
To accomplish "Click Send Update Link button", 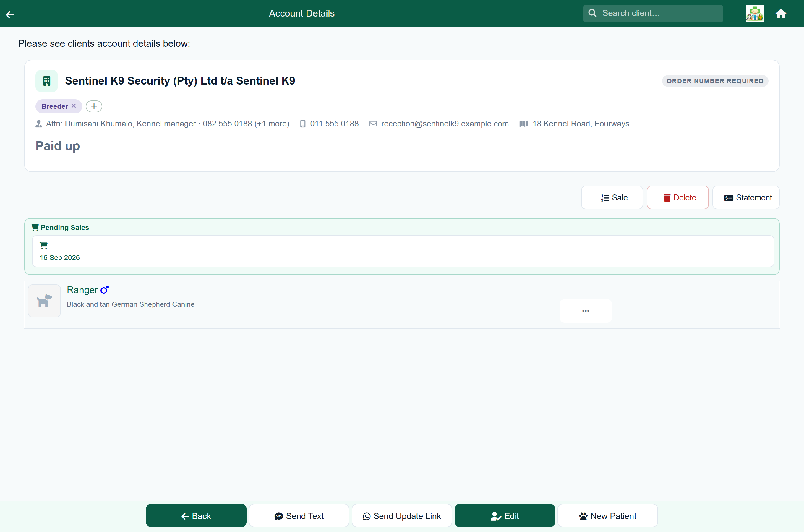I will click(402, 515).
